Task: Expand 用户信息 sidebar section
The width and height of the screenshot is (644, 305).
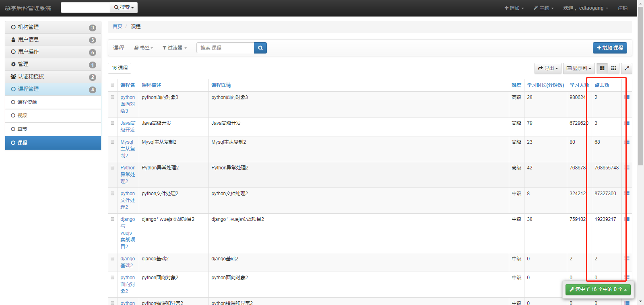Action: [x=53, y=39]
